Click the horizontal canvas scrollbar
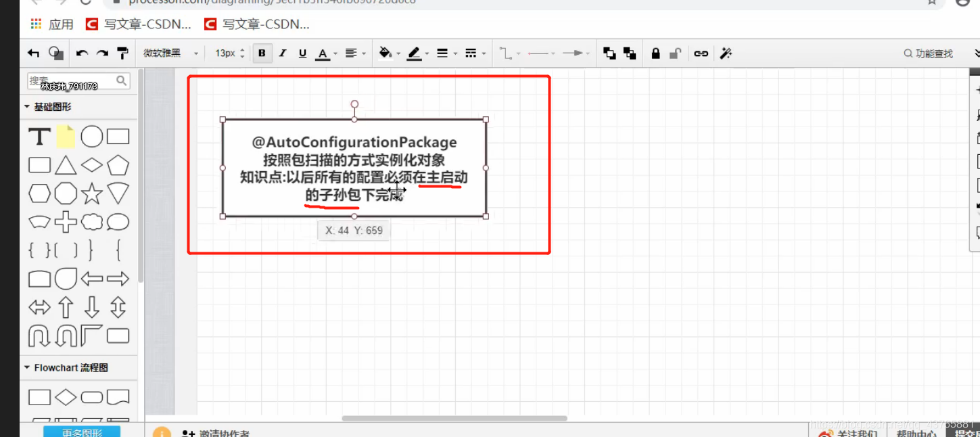 454,419
